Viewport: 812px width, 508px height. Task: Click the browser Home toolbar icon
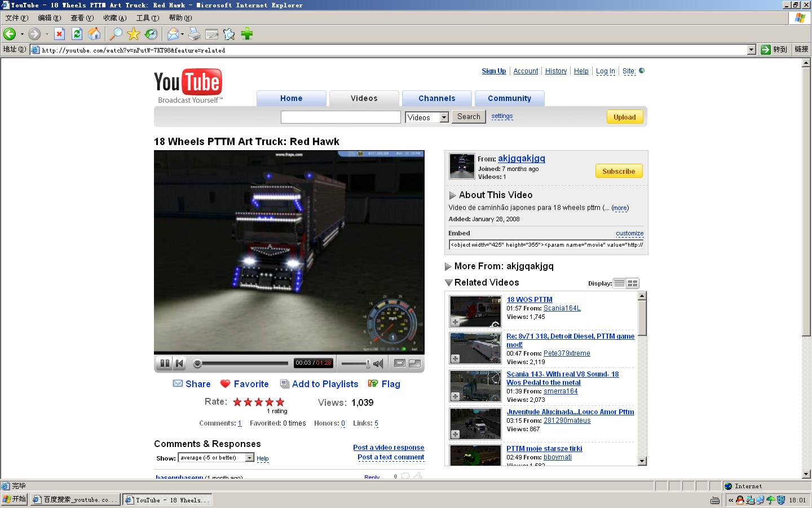click(94, 34)
